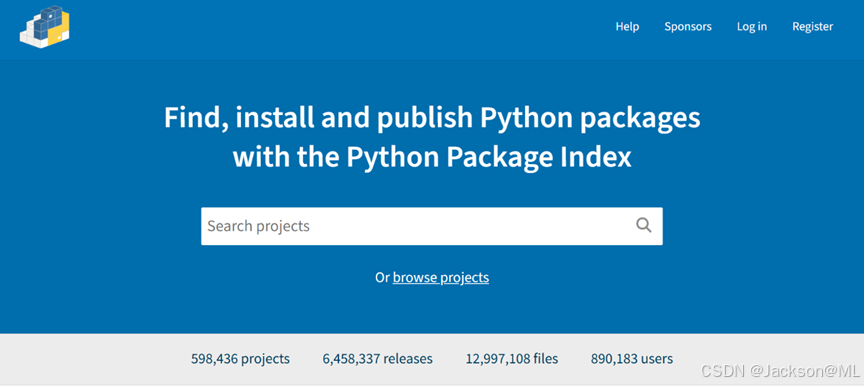
Task: Click the yellow block in the PyPI logo
Action: pyautogui.click(x=58, y=29)
